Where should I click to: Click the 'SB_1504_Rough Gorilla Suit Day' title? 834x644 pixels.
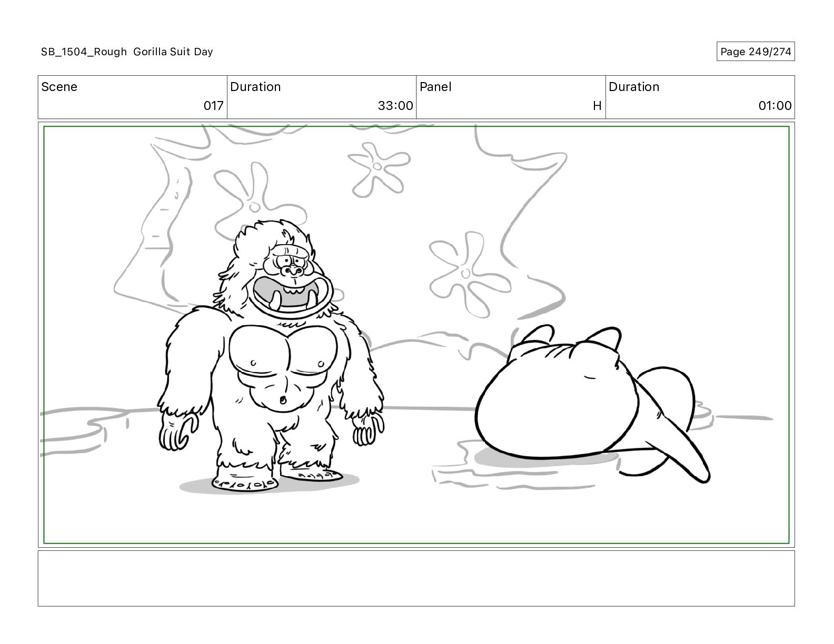point(127,52)
